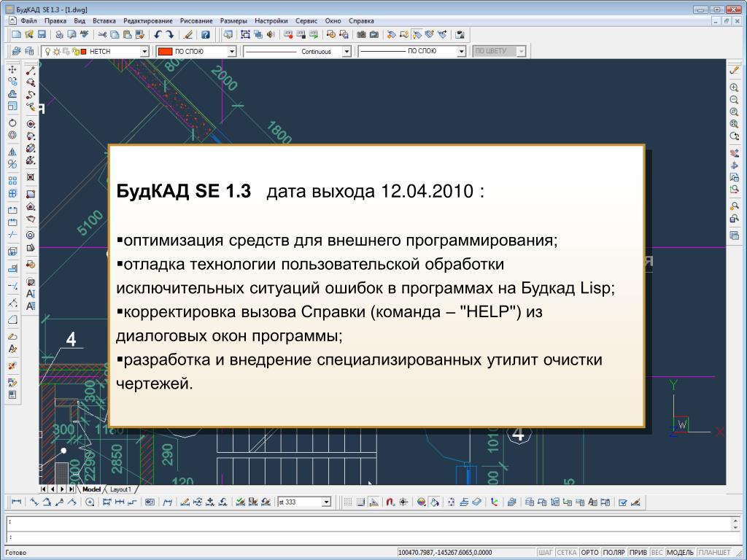This screenshot has height=560, width=747.
Task: Click the Zoom out magnifier icon
Action: (x=734, y=99)
